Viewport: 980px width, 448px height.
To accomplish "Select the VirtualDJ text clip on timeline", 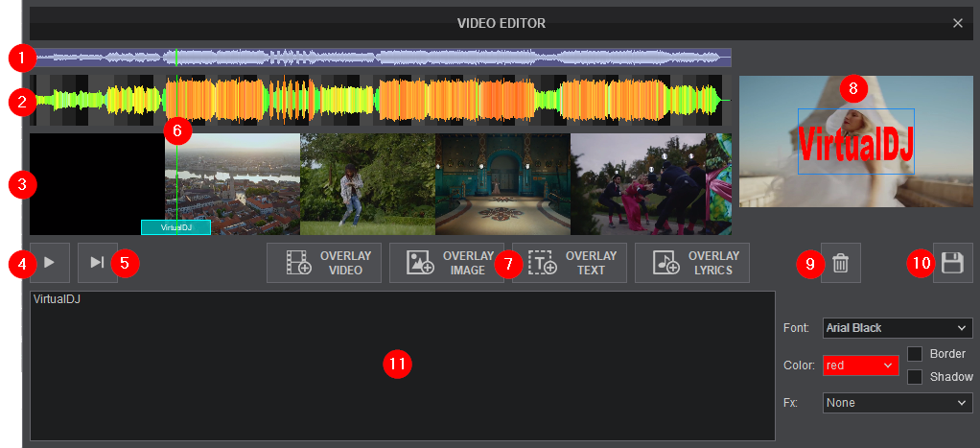I will [175, 228].
